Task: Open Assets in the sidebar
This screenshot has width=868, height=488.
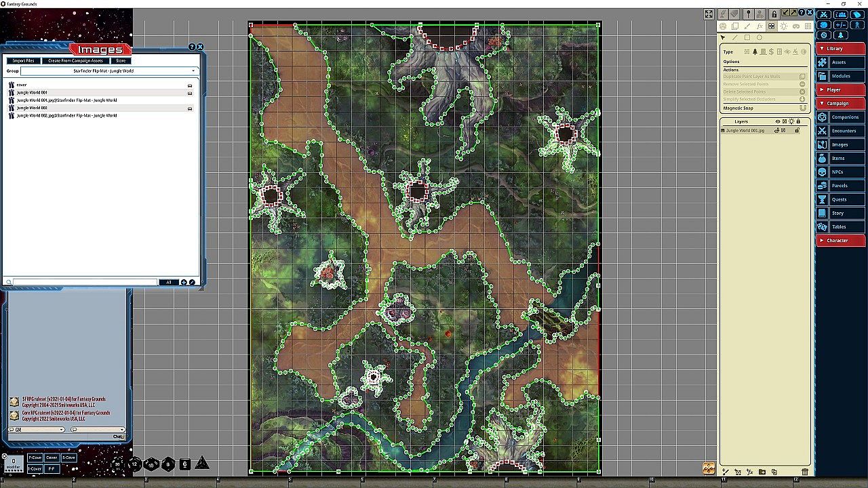Action: click(841, 62)
